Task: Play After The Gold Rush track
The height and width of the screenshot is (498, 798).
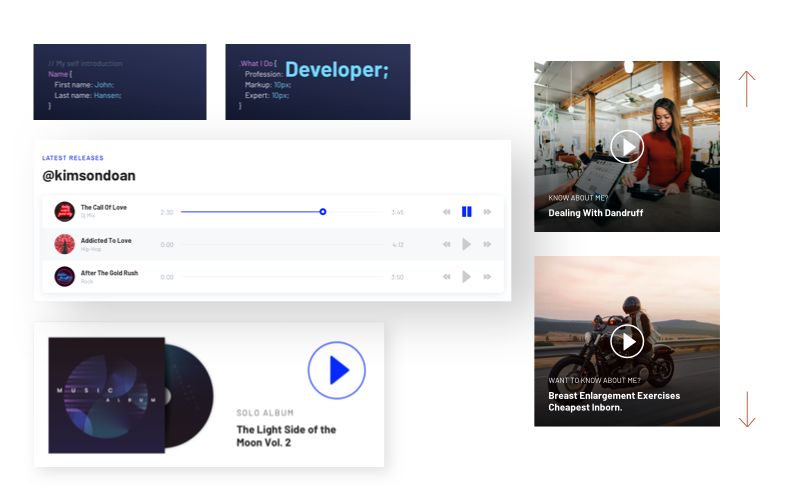Action: [466, 277]
